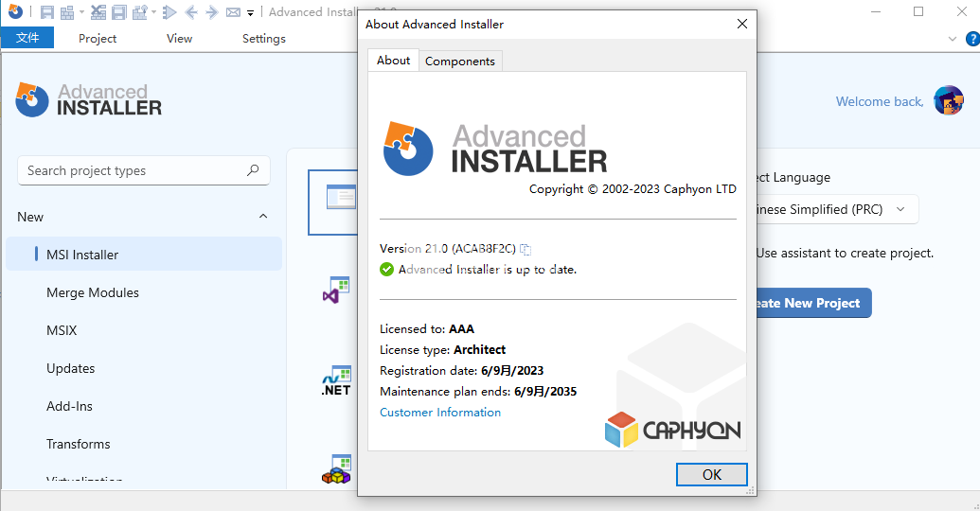Click the green up-to-date checkmark icon
The image size is (980, 511).
(x=386, y=270)
